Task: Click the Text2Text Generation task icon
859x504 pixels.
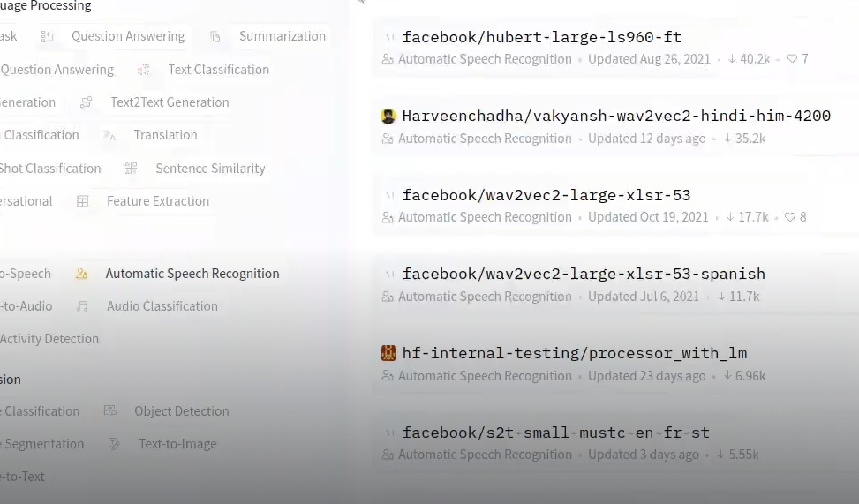Action: click(x=86, y=102)
